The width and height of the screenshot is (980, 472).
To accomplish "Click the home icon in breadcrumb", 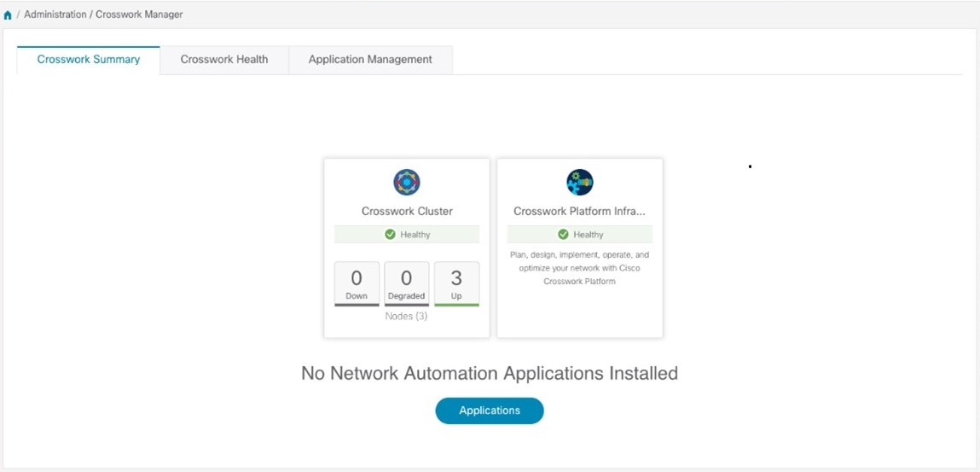I will (x=8, y=15).
